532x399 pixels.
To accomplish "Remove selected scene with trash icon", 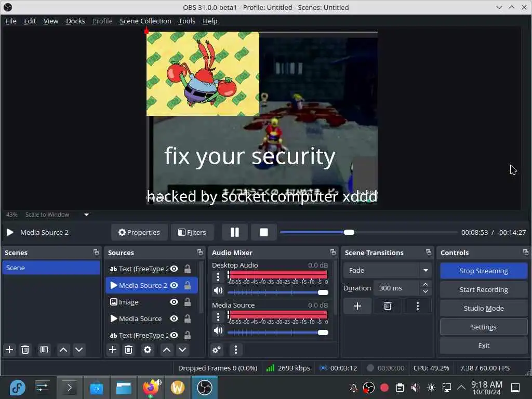I will point(25,350).
